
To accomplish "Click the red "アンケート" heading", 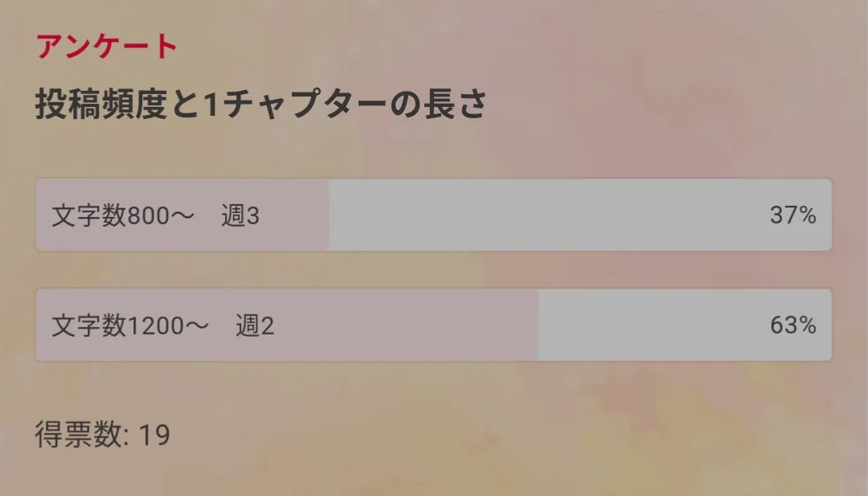I will tap(106, 47).
